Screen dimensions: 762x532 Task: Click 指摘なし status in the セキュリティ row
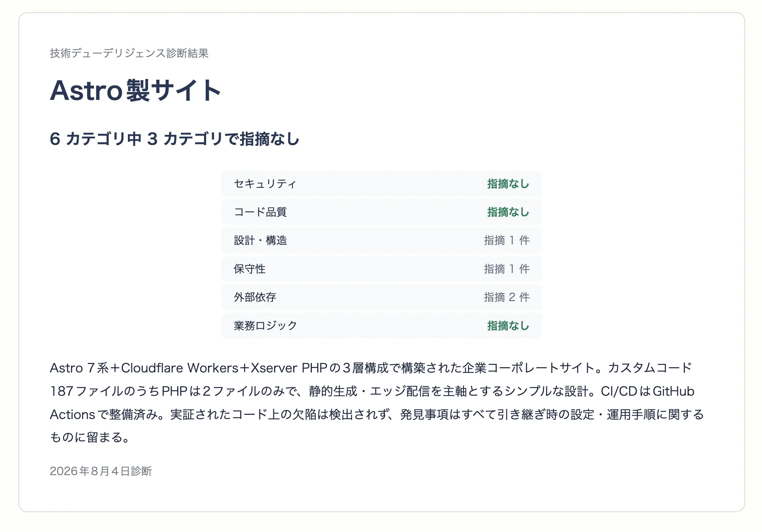tap(508, 184)
